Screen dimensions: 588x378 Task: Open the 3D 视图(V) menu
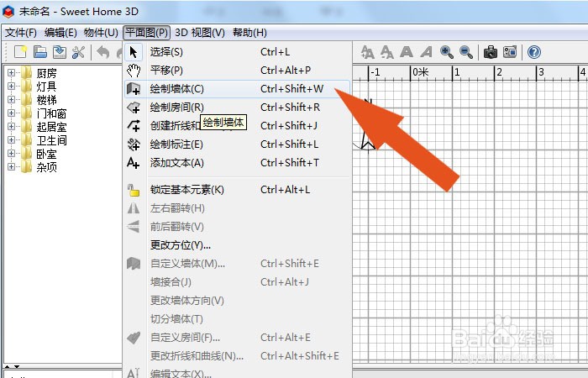click(x=200, y=33)
